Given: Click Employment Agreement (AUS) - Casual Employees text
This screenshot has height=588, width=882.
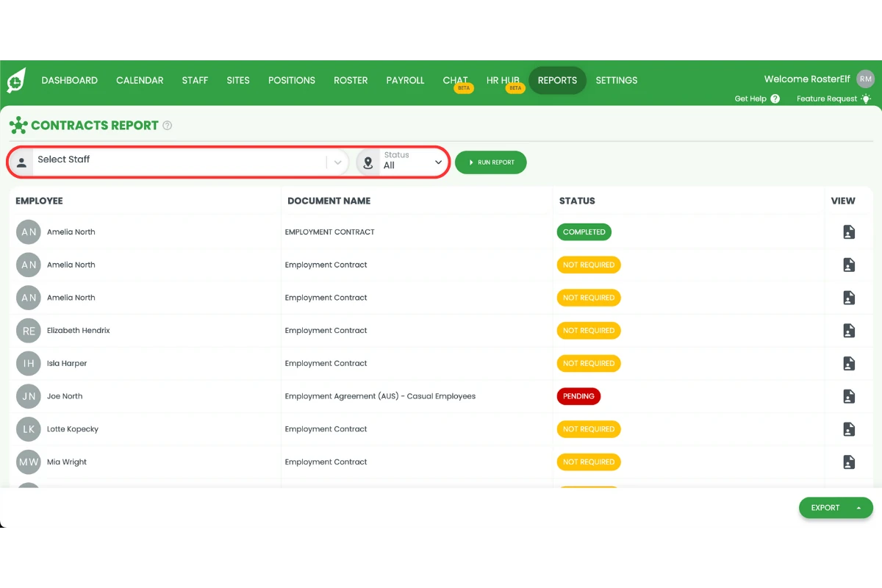Looking at the screenshot, I should pyautogui.click(x=380, y=396).
